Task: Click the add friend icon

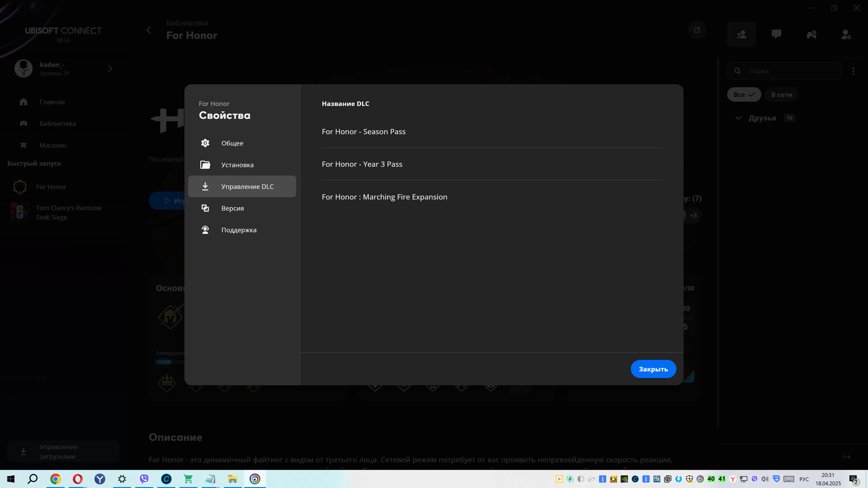Action: click(846, 34)
